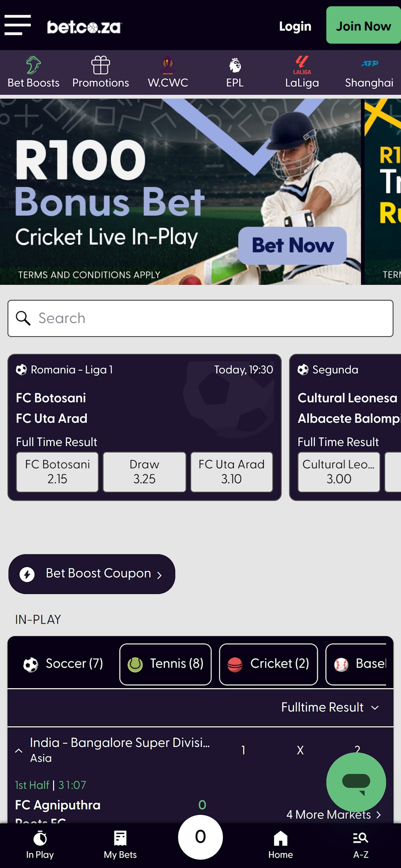Select the Soccer in-play filter
The image size is (401, 868).
coord(64,664)
